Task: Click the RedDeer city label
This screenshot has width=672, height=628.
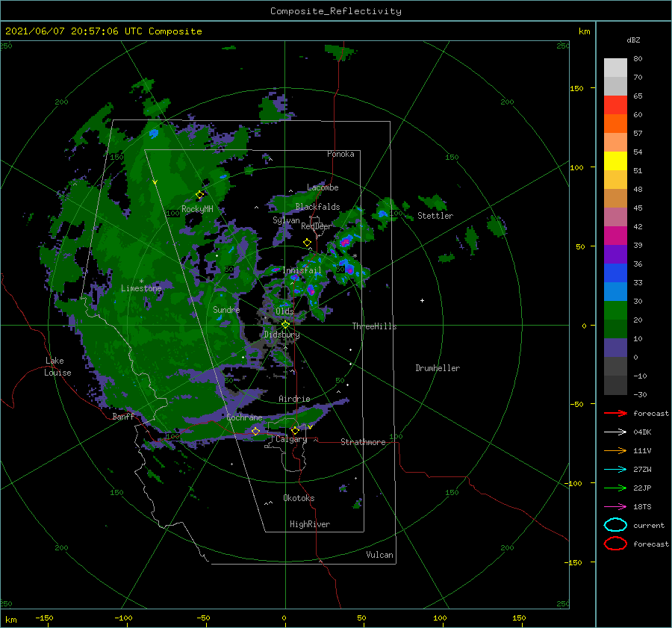Action: pyautogui.click(x=317, y=226)
